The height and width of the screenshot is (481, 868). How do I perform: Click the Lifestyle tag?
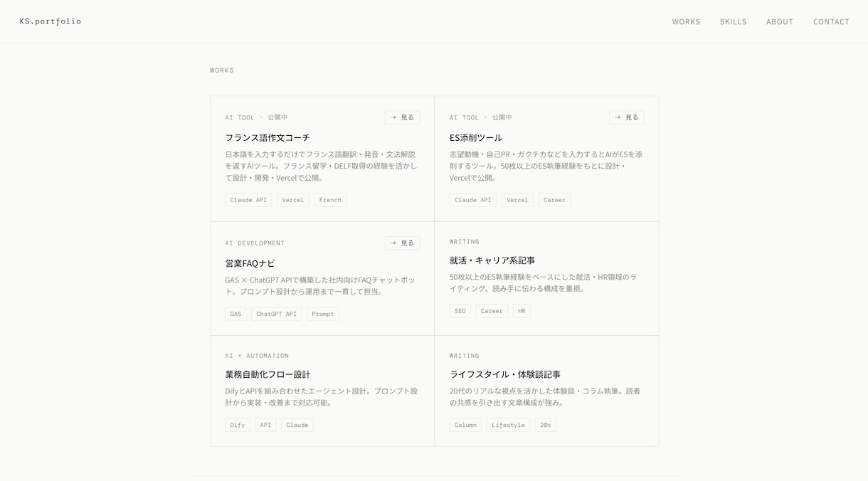(508, 425)
